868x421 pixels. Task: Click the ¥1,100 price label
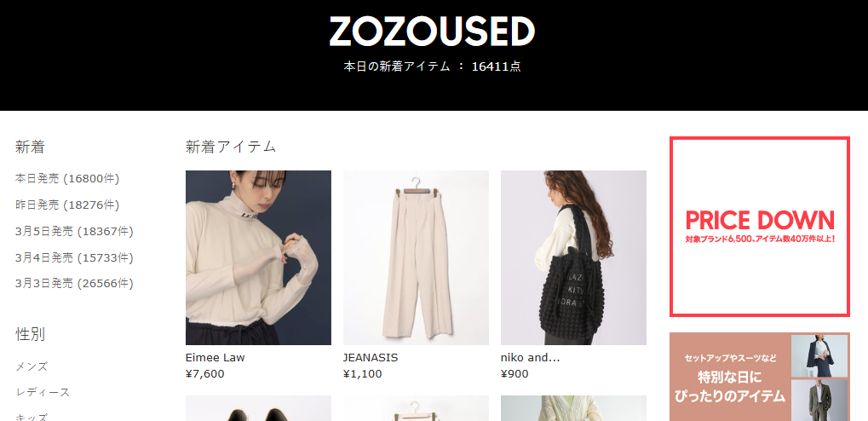pos(363,374)
